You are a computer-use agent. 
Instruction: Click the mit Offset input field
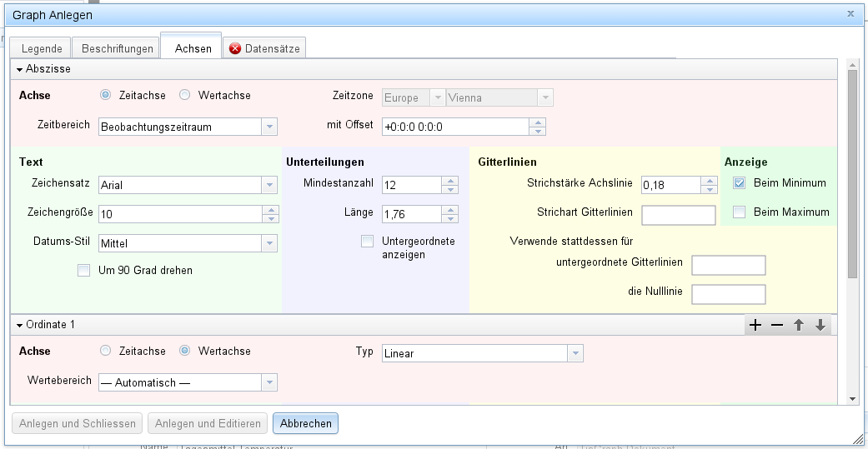point(455,127)
